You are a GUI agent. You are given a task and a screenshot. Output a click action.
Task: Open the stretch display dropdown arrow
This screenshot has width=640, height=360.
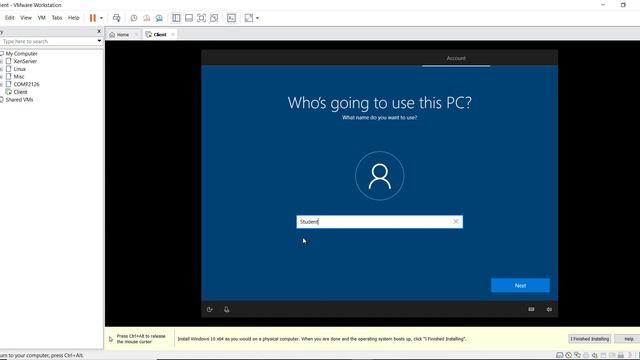257,18
